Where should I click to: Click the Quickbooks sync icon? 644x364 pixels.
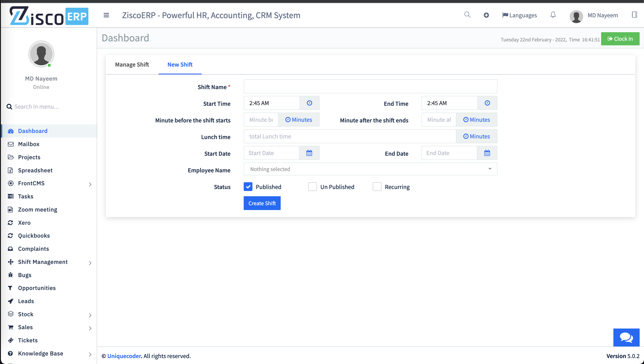coord(10,236)
